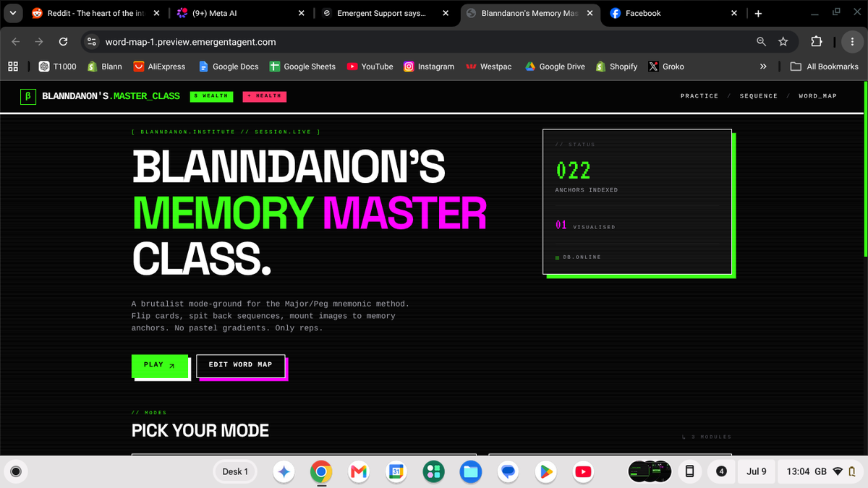Open the recent screenshot thumbnail preview on shelf

pos(650,471)
